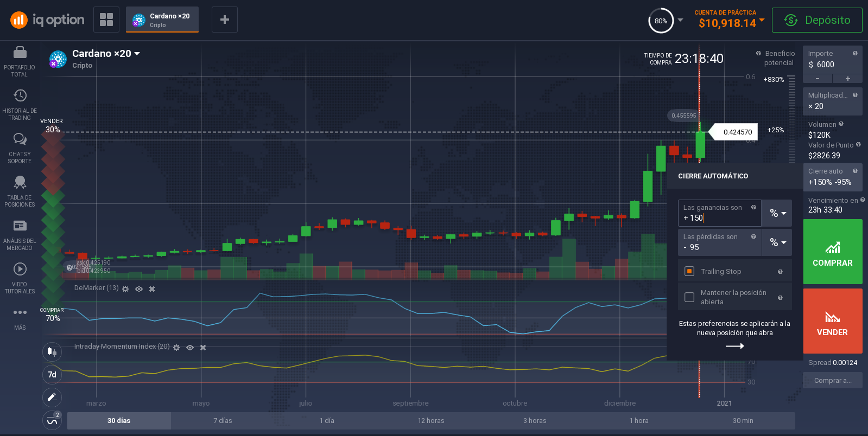The width and height of the screenshot is (868, 436).
Task: Toggle DeMarker (13) visibility eye
Action: coord(139,289)
